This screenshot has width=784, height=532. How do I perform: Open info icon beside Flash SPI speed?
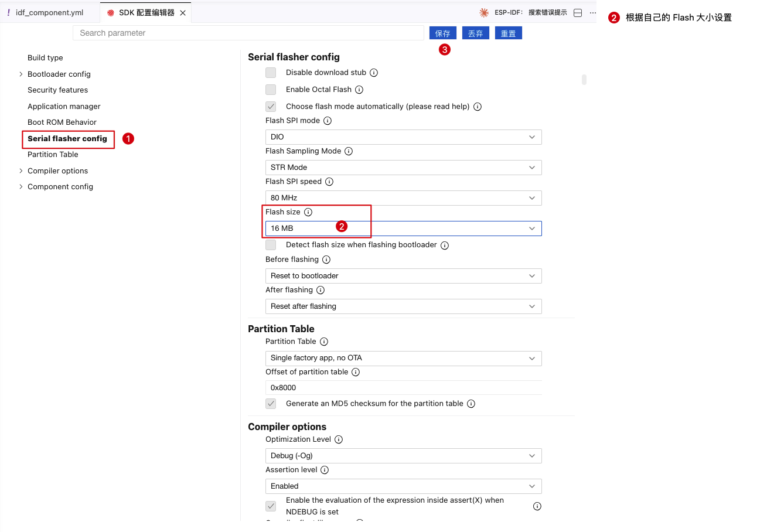pos(329,182)
